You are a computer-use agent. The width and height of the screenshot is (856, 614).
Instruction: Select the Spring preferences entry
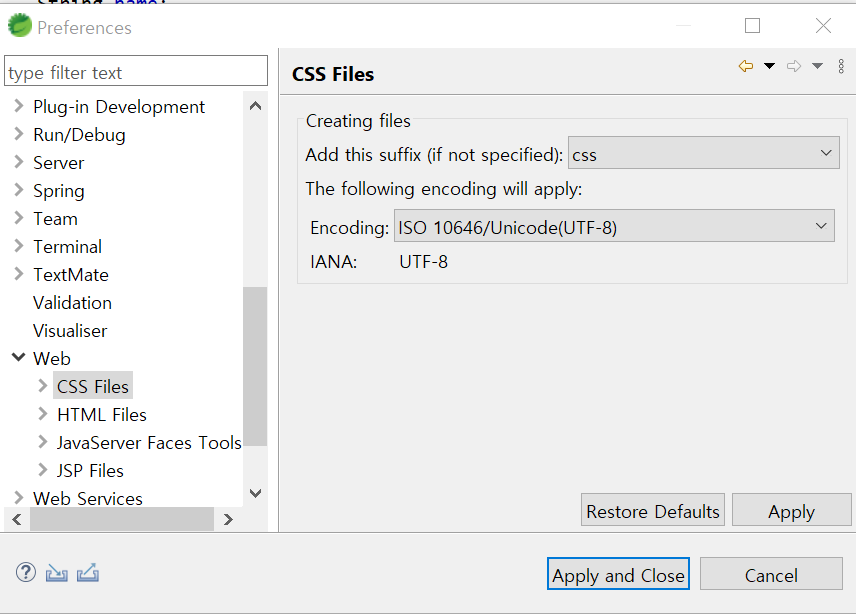[58, 191]
